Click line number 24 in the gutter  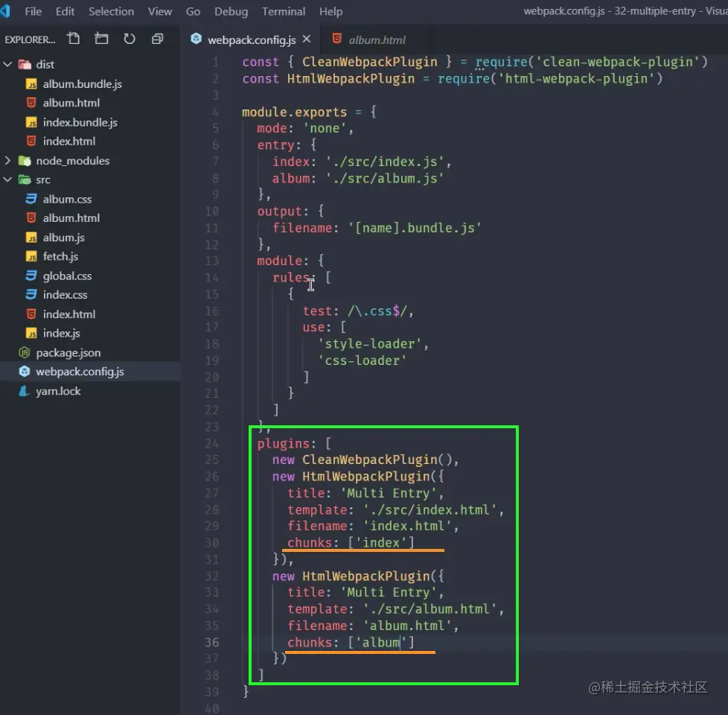tap(211, 444)
